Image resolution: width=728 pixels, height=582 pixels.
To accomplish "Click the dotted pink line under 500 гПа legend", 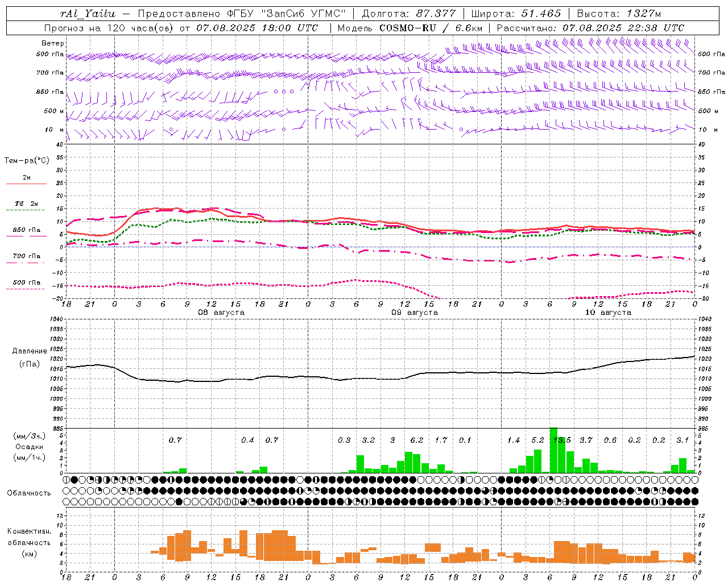I will (x=26, y=289).
